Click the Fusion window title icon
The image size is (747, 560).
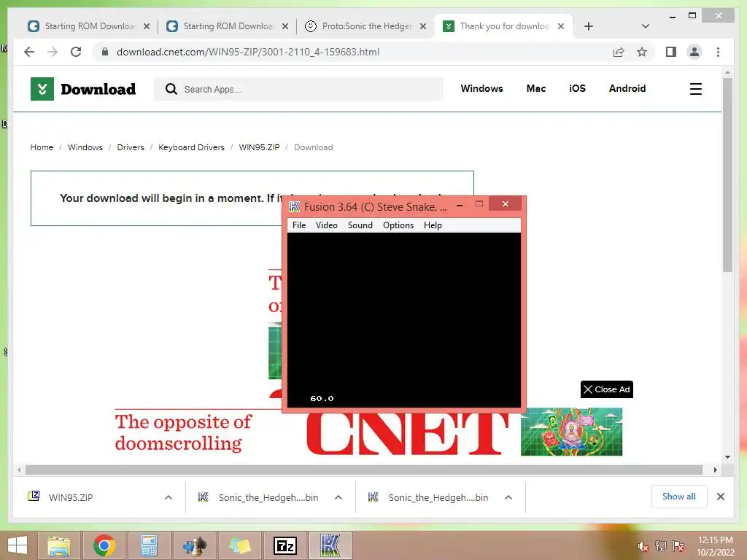pyautogui.click(x=295, y=206)
